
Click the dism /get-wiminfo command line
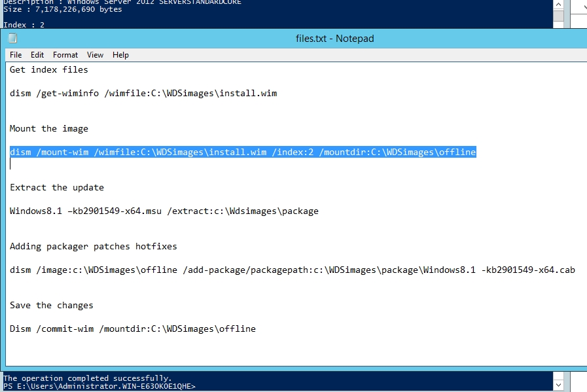click(x=143, y=94)
